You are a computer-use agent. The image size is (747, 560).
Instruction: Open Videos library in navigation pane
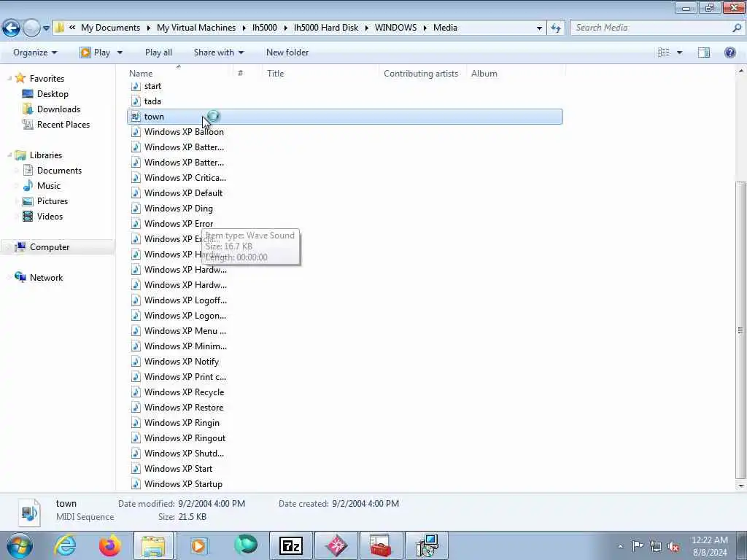(50, 216)
